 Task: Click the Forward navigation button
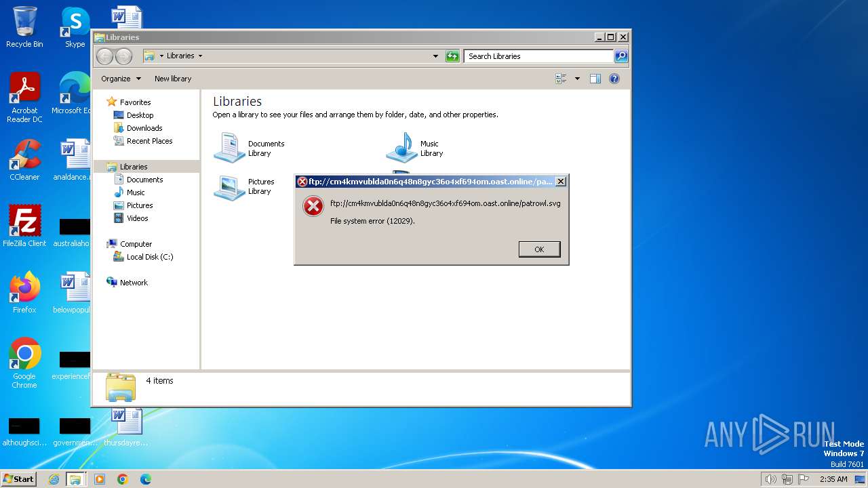pyautogui.click(x=123, y=56)
